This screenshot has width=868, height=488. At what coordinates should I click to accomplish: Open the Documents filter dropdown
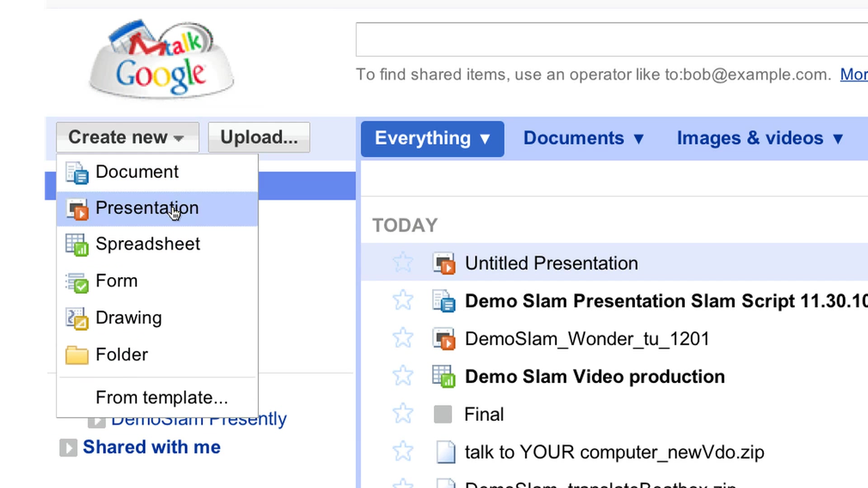coord(583,138)
